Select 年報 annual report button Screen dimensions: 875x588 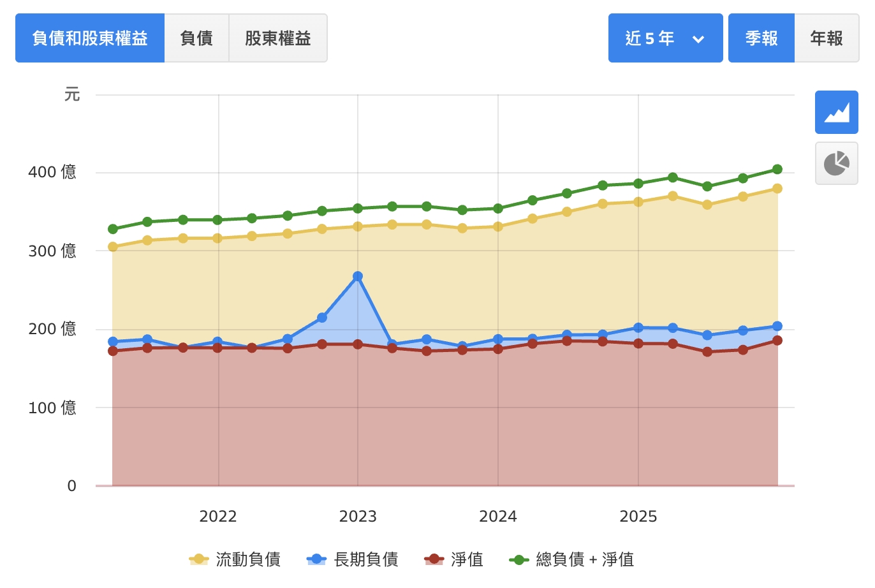pyautogui.click(x=827, y=38)
